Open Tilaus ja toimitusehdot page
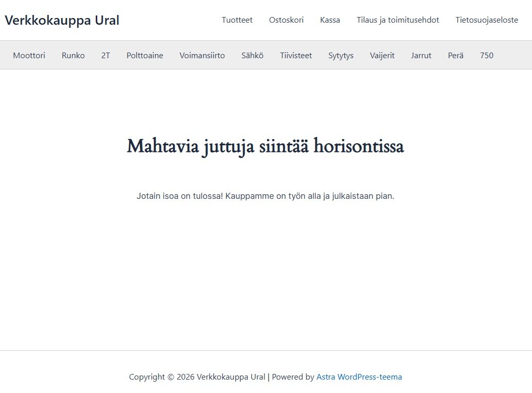Image resolution: width=532 pixels, height=393 pixels. click(398, 20)
